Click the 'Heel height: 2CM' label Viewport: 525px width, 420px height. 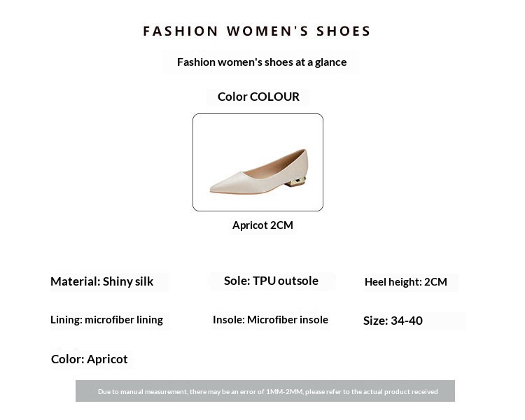point(406,282)
